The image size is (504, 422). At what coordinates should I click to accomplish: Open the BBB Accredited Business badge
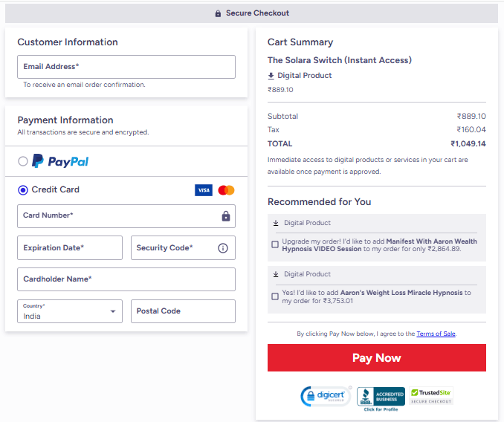[381, 397]
